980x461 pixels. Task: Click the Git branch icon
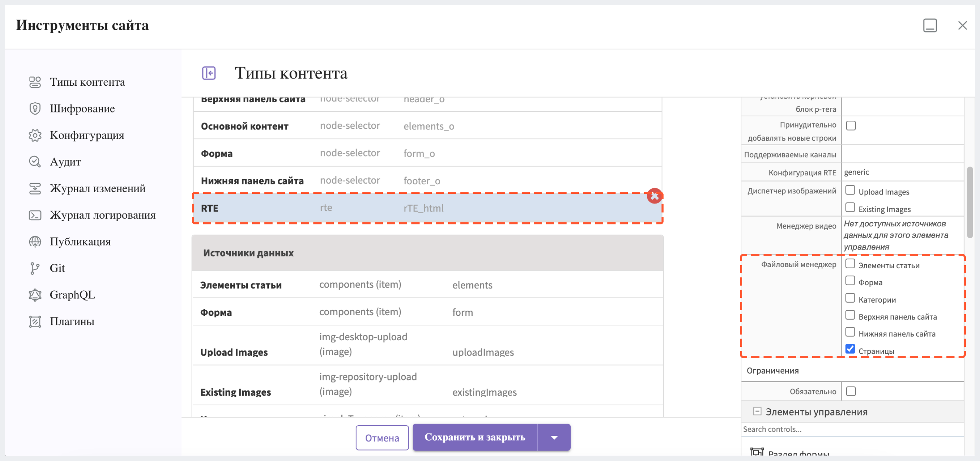(x=35, y=268)
